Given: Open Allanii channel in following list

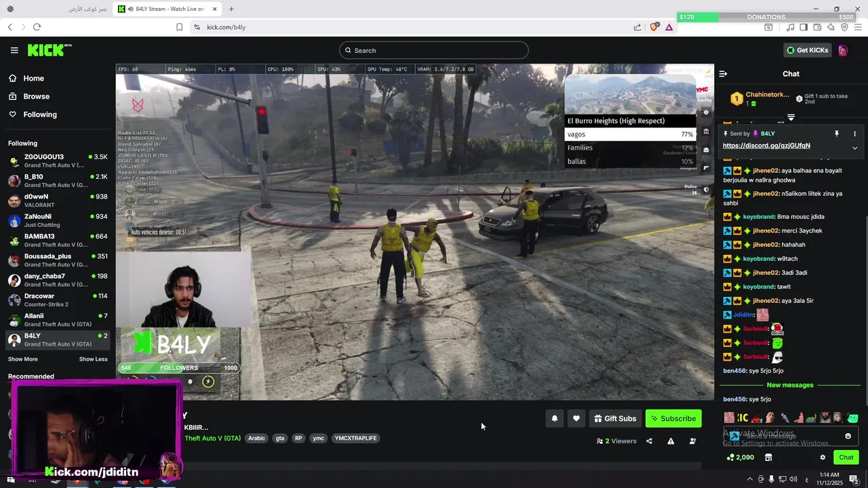Looking at the screenshot, I should point(58,320).
